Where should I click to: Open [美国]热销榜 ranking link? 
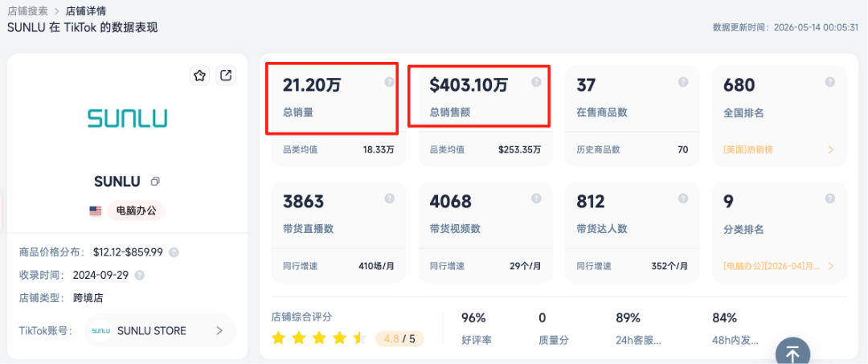click(748, 149)
